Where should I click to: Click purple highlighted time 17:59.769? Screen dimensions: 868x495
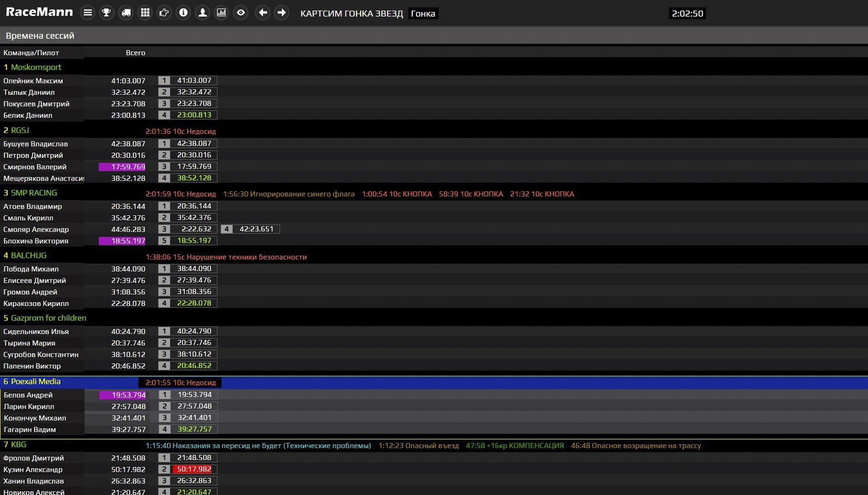(x=122, y=167)
